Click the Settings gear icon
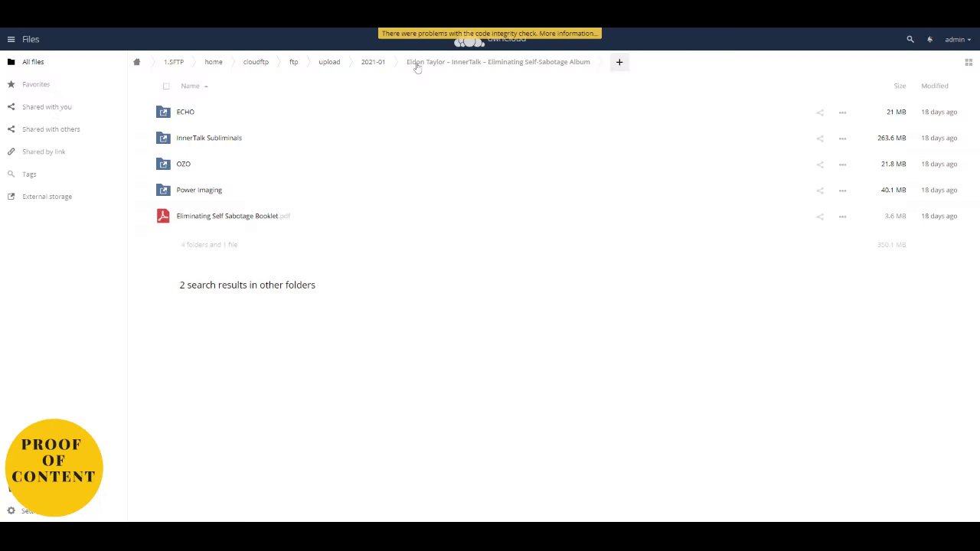Image resolution: width=980 pixels, height=551 pixels. (11, 510)
